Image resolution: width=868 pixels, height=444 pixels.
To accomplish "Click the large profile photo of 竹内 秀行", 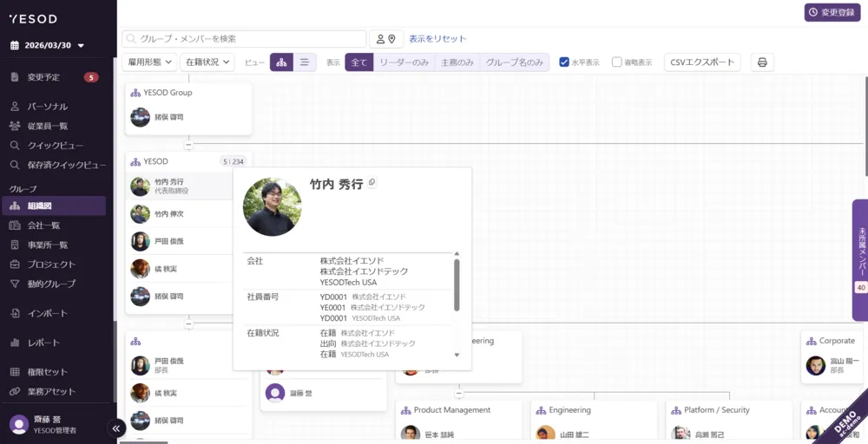I will 273,206.
